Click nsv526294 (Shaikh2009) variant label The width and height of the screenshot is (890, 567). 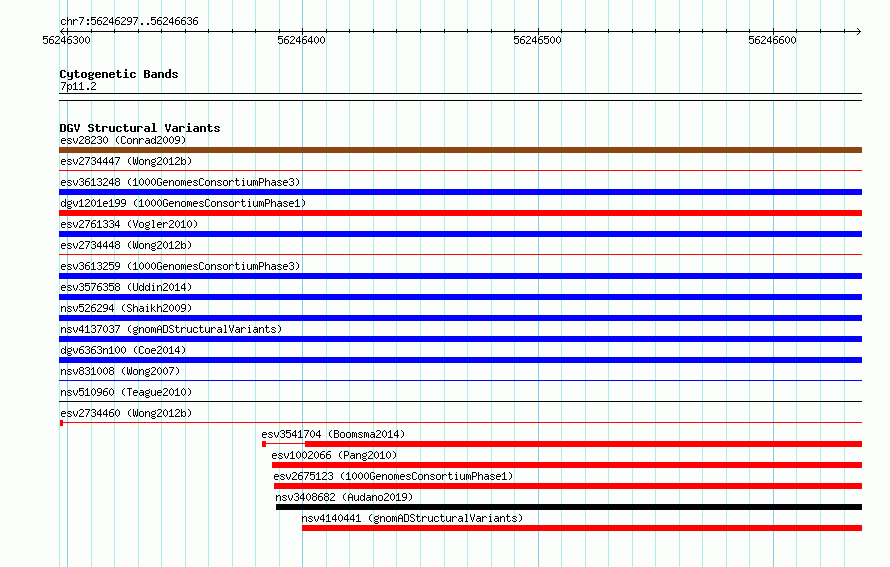click(x=126, y=308)
